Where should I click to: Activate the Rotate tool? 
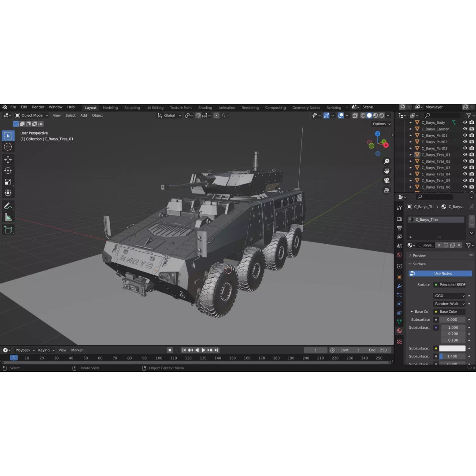click(8, 171)
